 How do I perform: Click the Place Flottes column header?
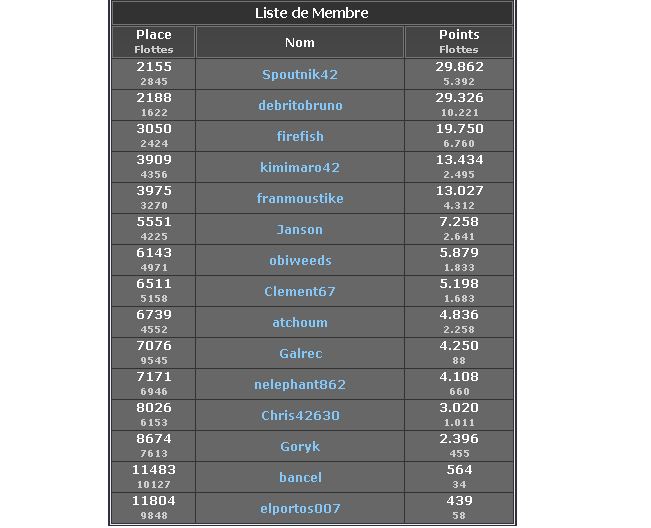pos(154,42)
